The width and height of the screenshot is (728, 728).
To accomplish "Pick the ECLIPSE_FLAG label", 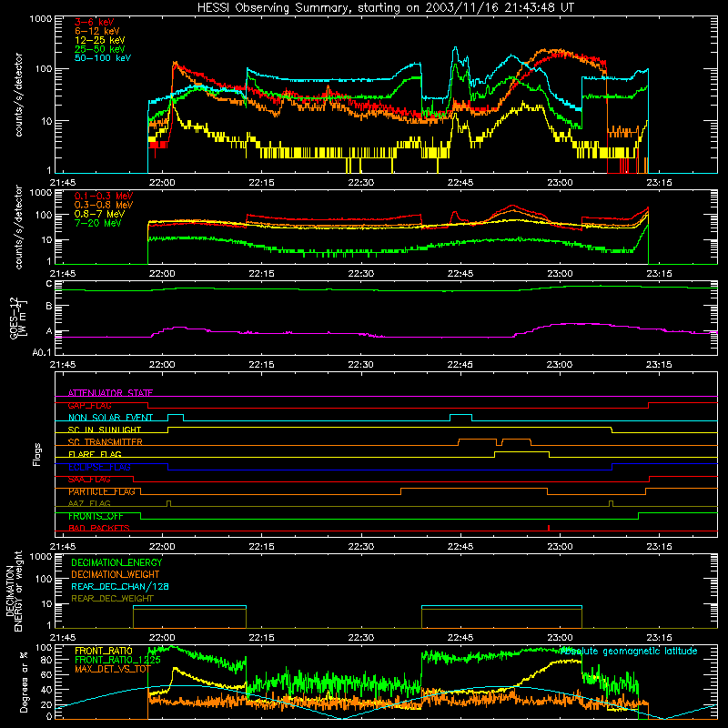I will pyautogui.click(x=99, y=467).
